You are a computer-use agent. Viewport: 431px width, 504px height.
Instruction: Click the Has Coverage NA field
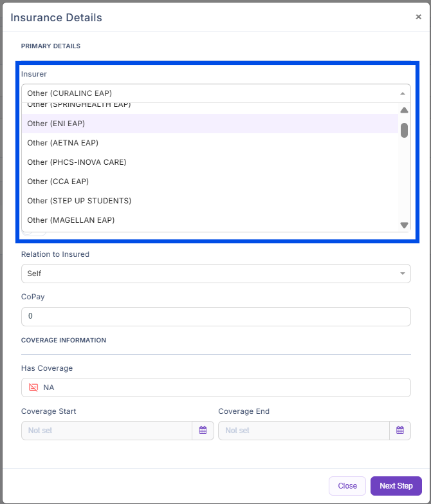click(x=215, y=387)
